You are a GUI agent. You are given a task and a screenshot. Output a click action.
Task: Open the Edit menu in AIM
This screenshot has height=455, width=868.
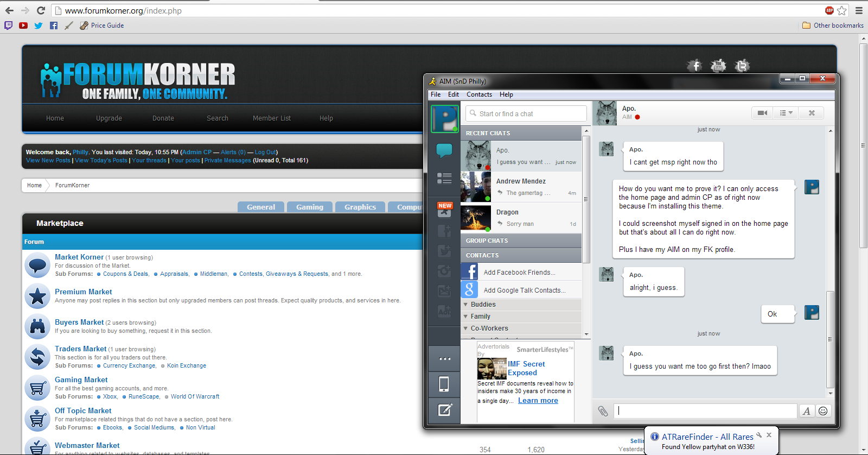454,94
